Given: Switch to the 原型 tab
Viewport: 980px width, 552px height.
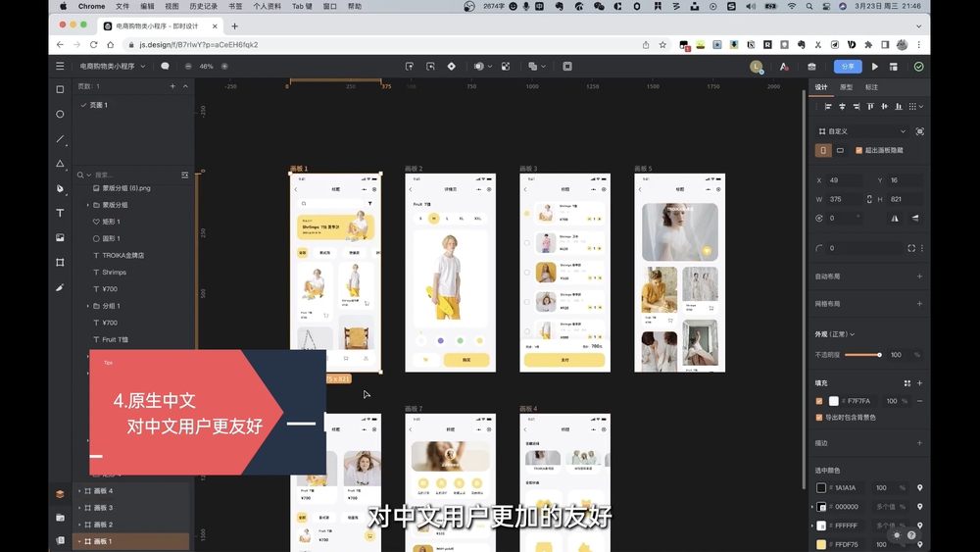Looking at the screenshot, I should click(847, 87).
